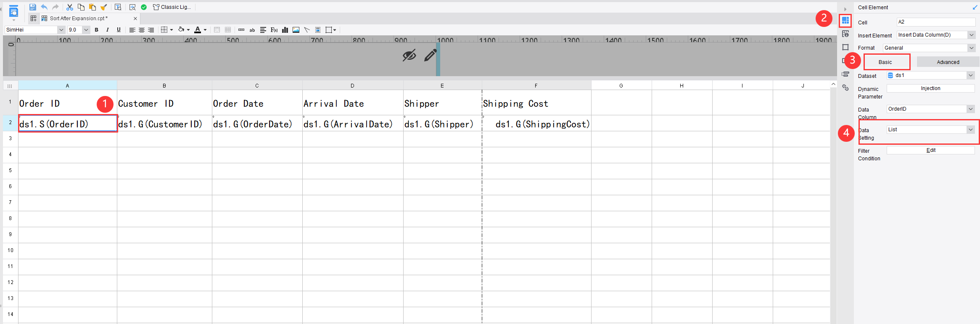Insert an image using the picture icon
Image resolution: width=980 pixels, height=324 pixels.
296,30
